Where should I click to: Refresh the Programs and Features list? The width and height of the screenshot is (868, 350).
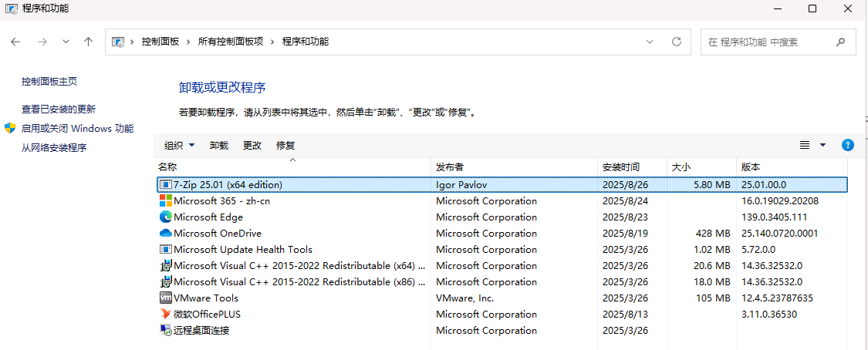(x=676, y=42)
